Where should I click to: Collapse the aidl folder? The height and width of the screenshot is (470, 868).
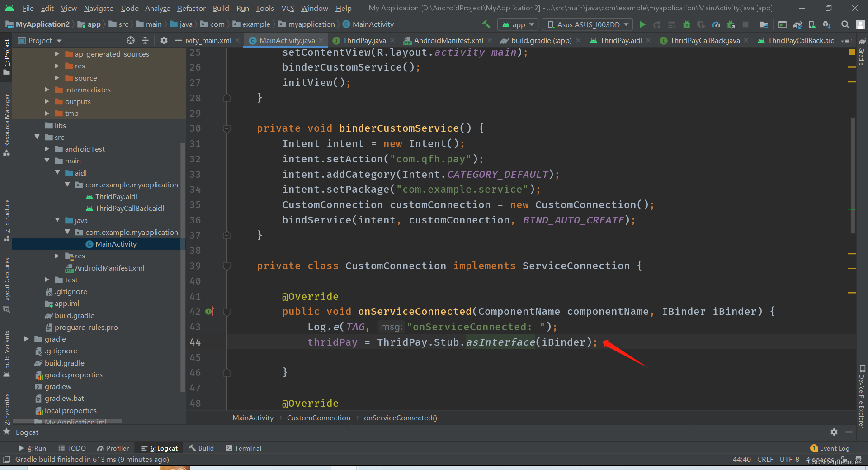tap(57, 173)
